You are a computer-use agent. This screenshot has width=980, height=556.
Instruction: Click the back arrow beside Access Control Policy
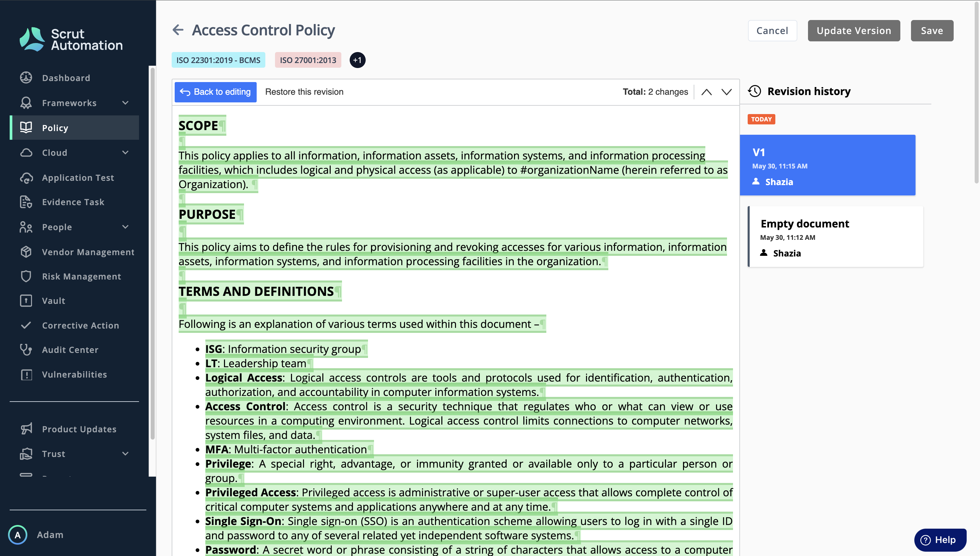click(178, 30)
